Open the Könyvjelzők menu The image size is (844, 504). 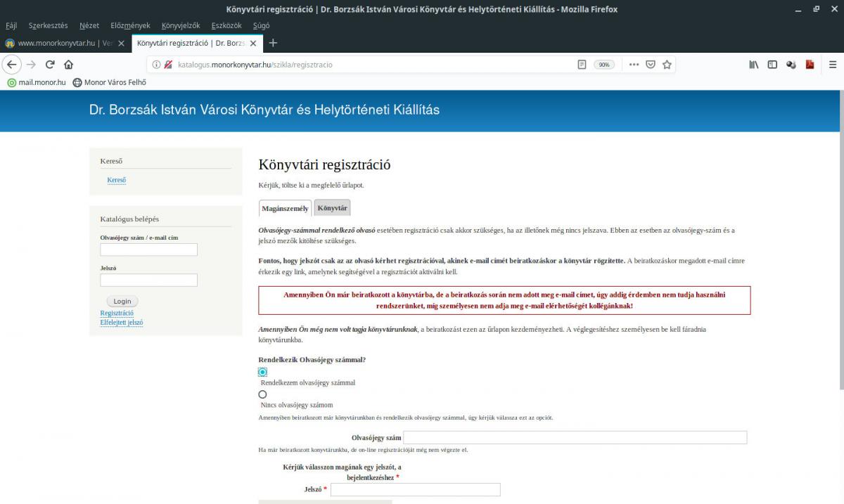181,25
